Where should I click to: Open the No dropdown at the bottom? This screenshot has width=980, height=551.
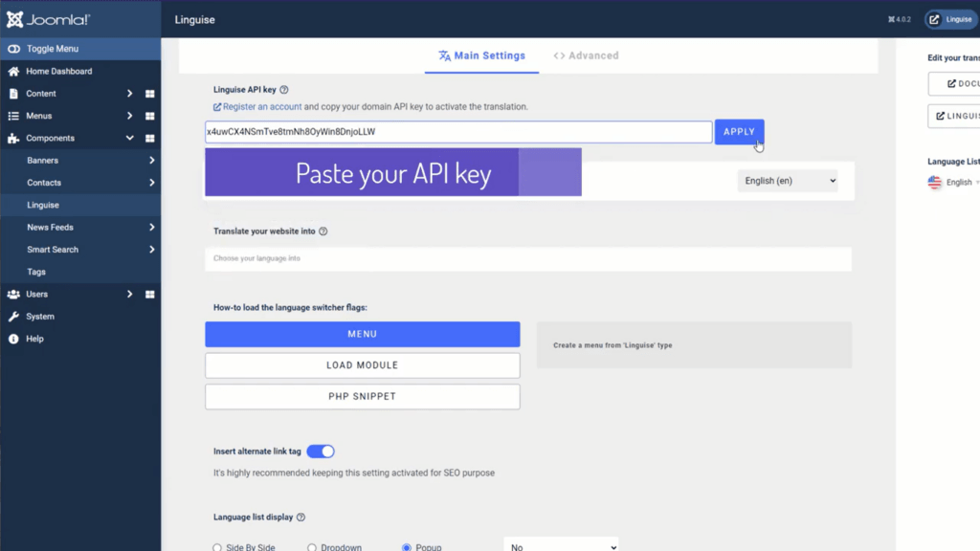561,547
